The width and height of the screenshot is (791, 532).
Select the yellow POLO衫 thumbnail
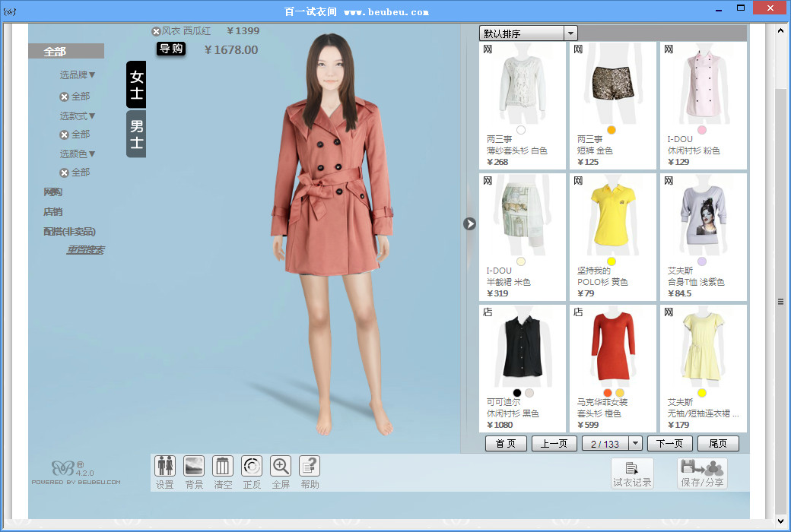[x=612, y=216]
